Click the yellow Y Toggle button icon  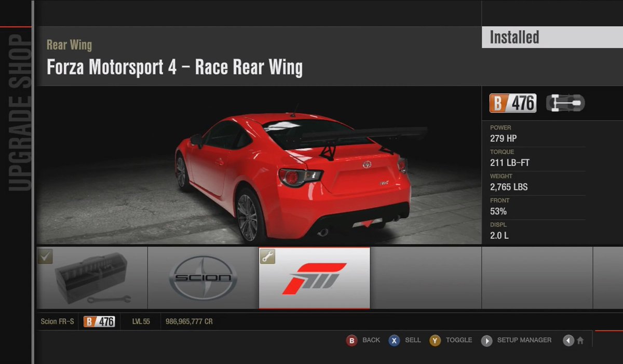tap(435, 341)
